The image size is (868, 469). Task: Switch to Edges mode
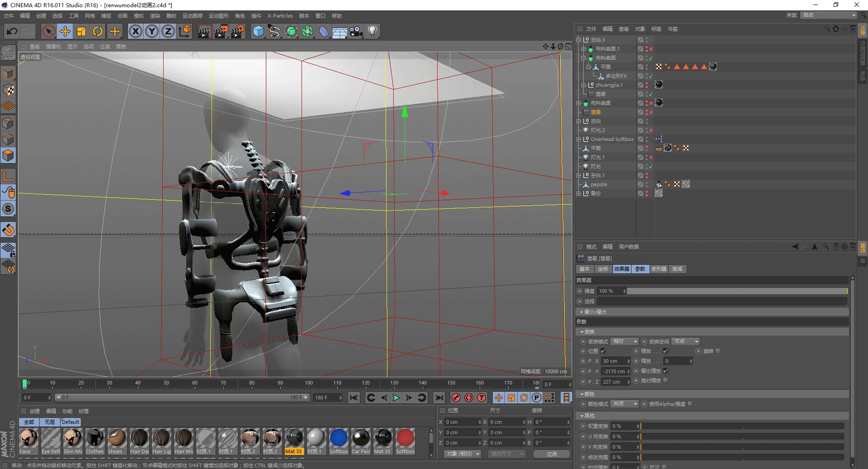tap(9, 139)
